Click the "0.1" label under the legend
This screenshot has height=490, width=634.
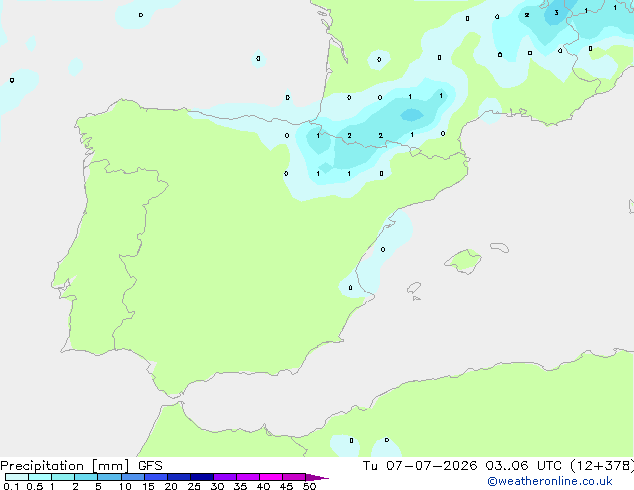[11, 486]
